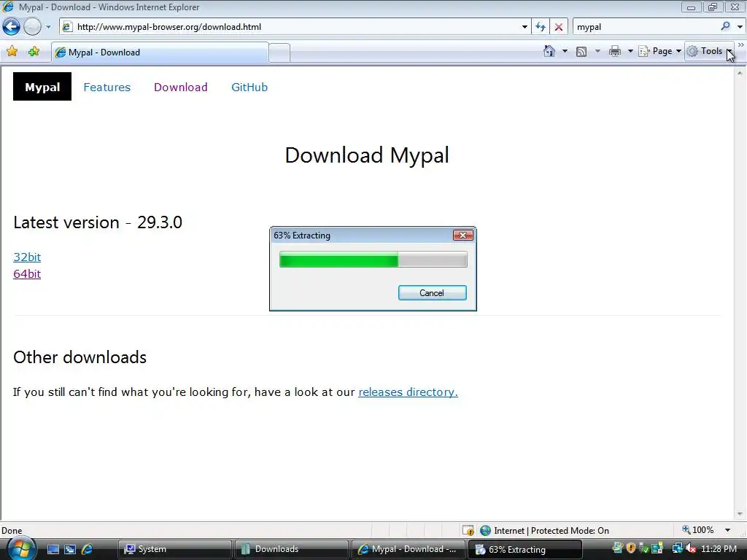
Task: Click the Mypal logo nav item
Action: point(42,87)
